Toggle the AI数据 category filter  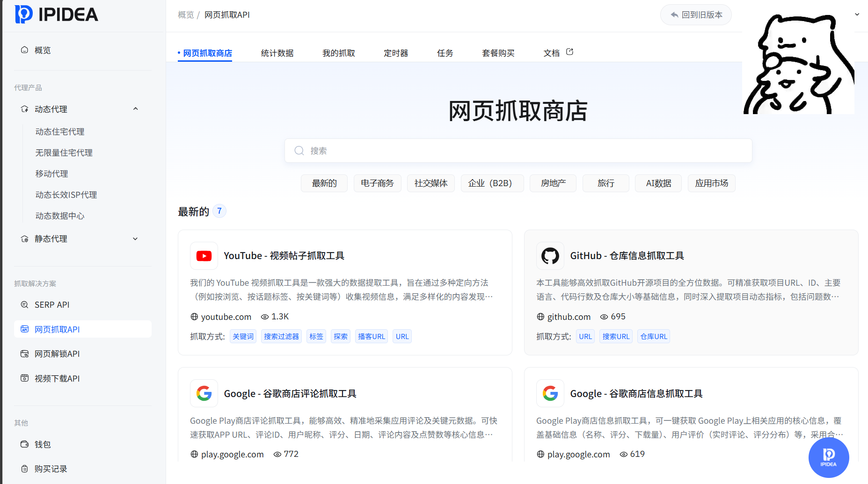658,183
